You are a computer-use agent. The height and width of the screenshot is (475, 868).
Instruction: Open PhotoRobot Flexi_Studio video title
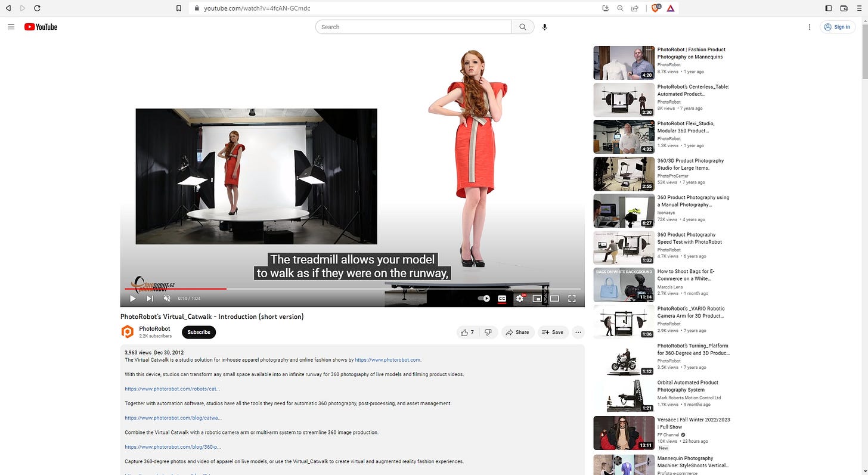click(686, 127)
